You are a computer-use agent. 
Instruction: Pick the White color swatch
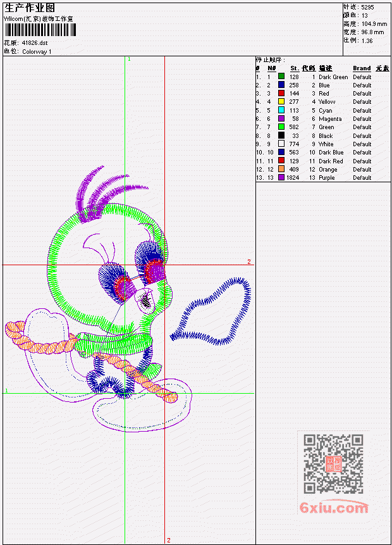coord(281,144)
